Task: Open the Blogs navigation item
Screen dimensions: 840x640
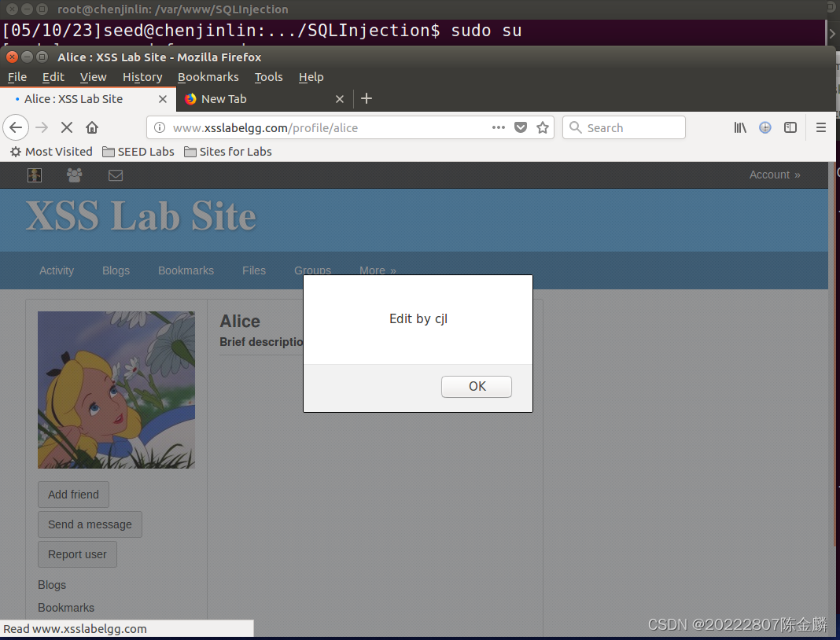Action: [116, 270]
